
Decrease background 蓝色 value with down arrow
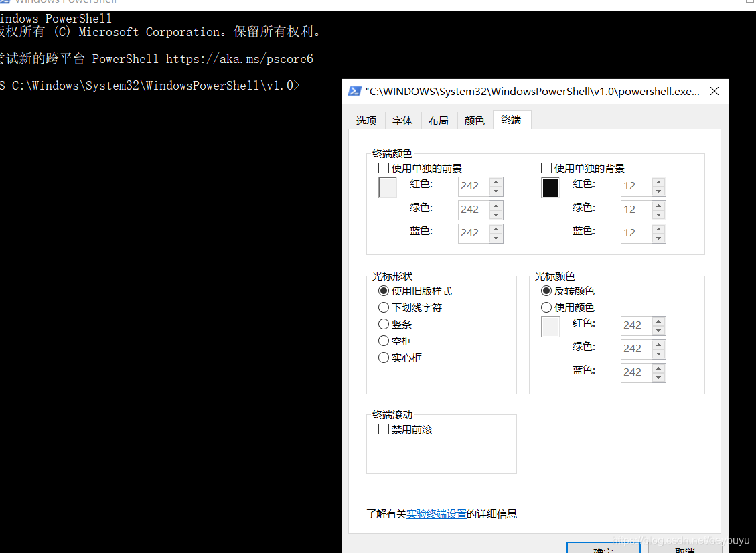(659, 238)
